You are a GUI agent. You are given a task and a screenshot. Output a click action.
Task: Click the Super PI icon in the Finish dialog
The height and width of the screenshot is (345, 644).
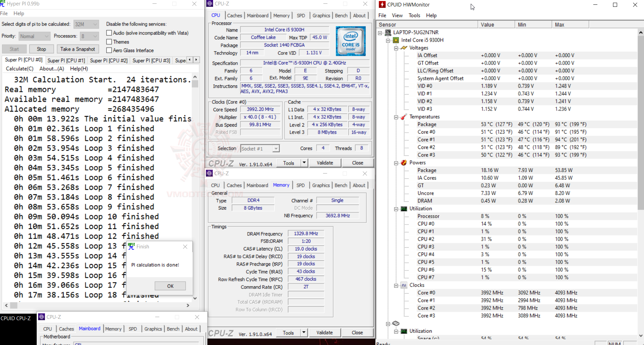tap(131, 246)
